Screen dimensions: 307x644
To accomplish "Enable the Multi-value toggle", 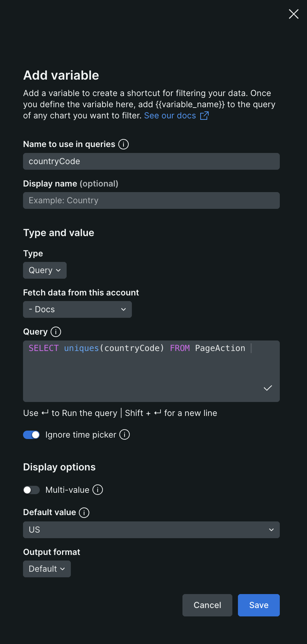I will (x=31, y=490).
